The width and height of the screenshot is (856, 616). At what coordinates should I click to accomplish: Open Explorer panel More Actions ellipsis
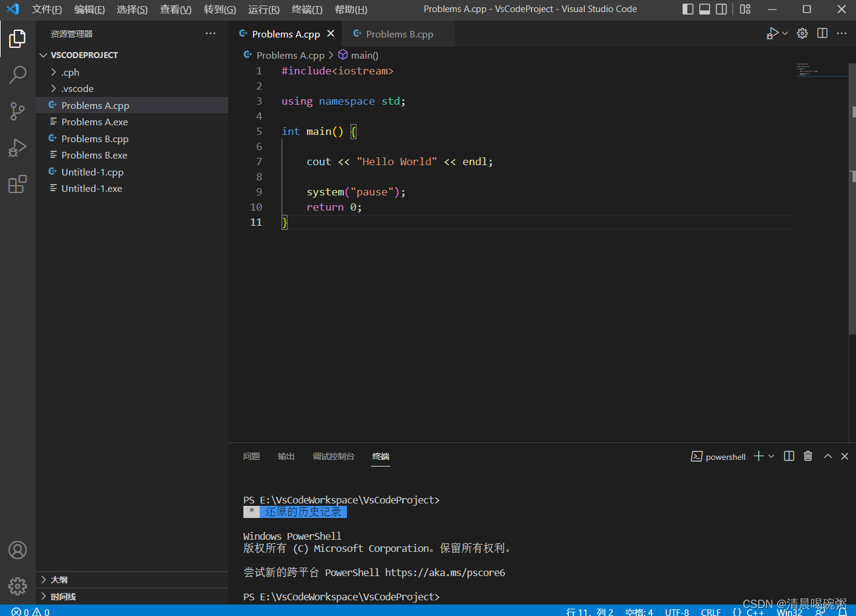click(x=211, y=33)
